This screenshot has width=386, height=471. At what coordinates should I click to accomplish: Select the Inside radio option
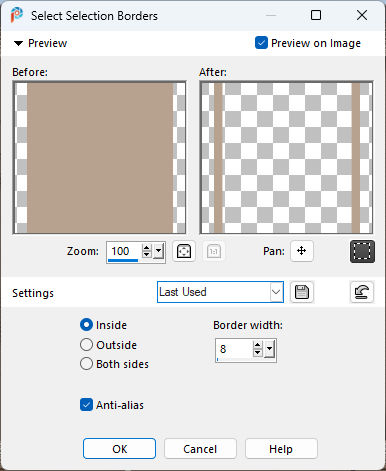click(86, 324)
